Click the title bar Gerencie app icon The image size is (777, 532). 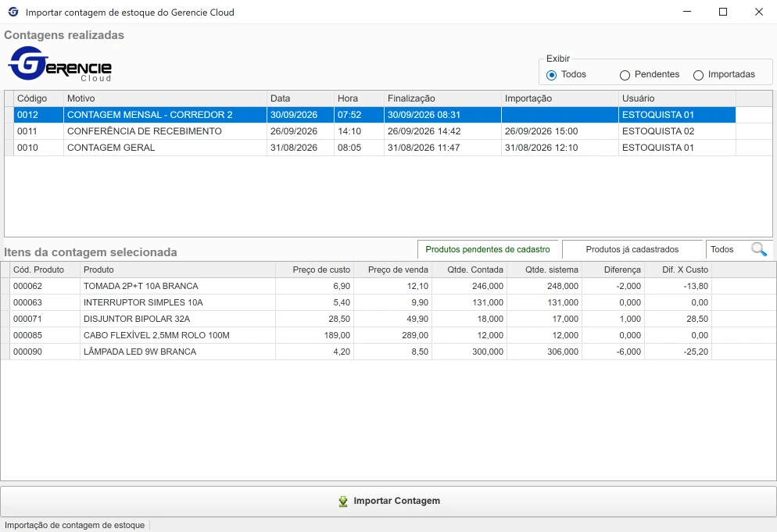13,12
